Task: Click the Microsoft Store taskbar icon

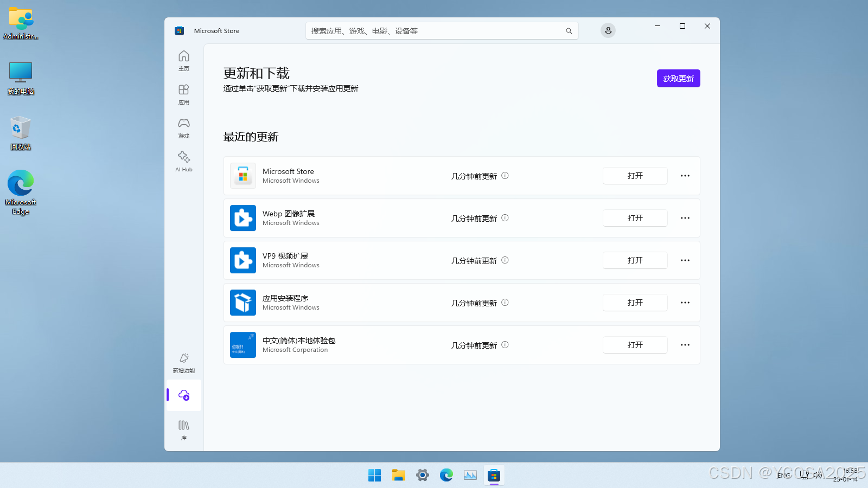Action: (494, 476)
